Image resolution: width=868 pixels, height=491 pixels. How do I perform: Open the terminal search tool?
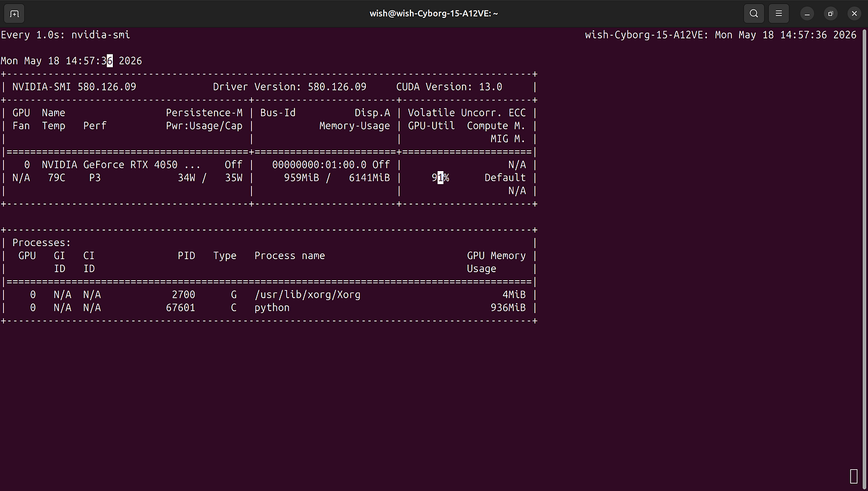[753, 13]
